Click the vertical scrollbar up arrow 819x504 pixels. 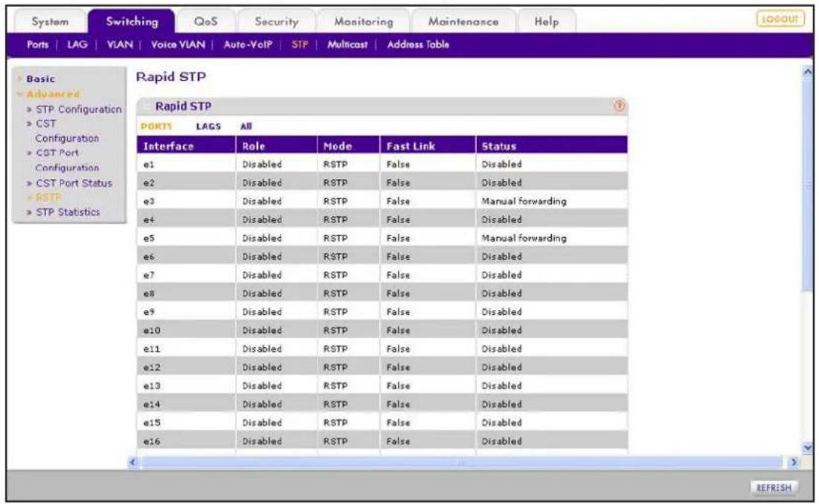click(808, 71)
